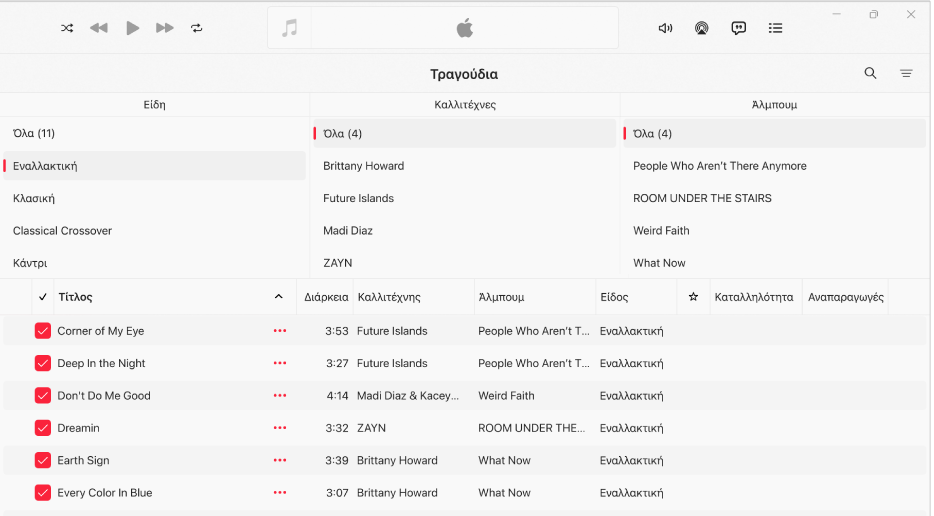Uncheck Earth Sign checkbox

pos(43,460)
